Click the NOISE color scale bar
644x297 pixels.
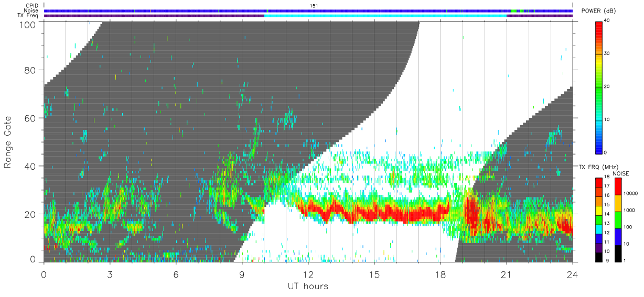tap(618, 219)
